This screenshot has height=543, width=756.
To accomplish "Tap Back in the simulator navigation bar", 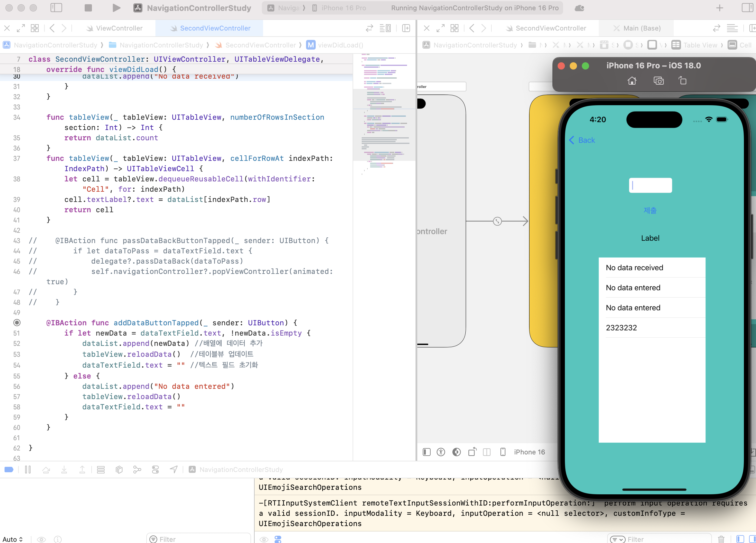I will (x=582, y=140).
